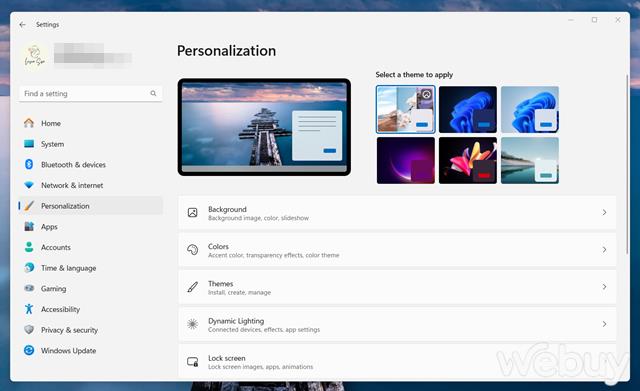The height and width of the screenshot is (391, 640).
Task: Maximize the Settings window
Action: [594, 20]
